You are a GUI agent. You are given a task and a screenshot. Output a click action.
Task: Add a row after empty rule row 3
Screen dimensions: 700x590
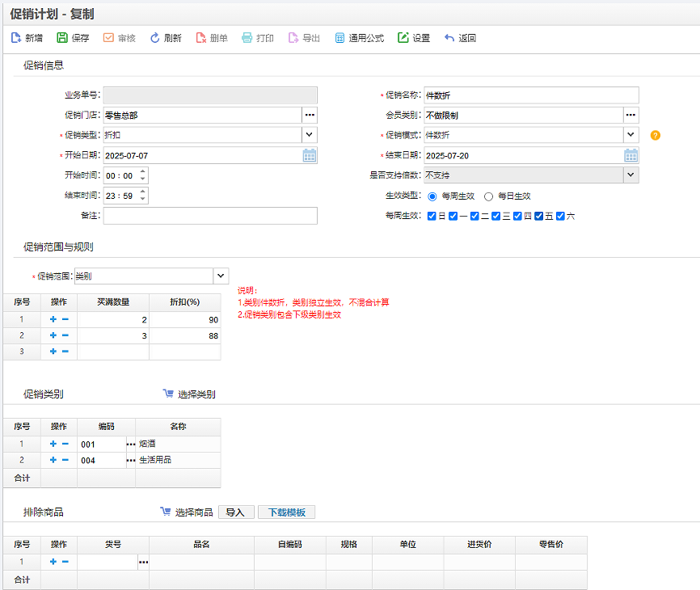pyautogui.click(x=53, y=352)
